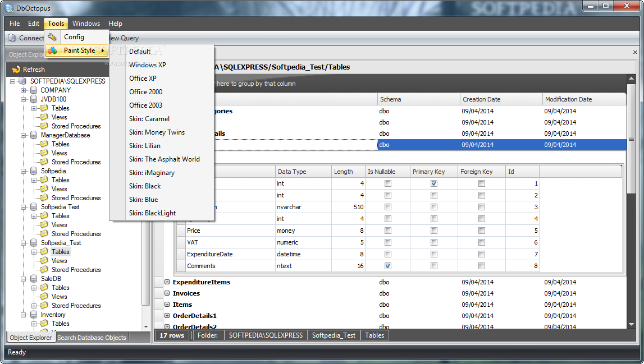Open the Windows menu
The height and width of the screenshot is (364, 644).
coord(86,24)
